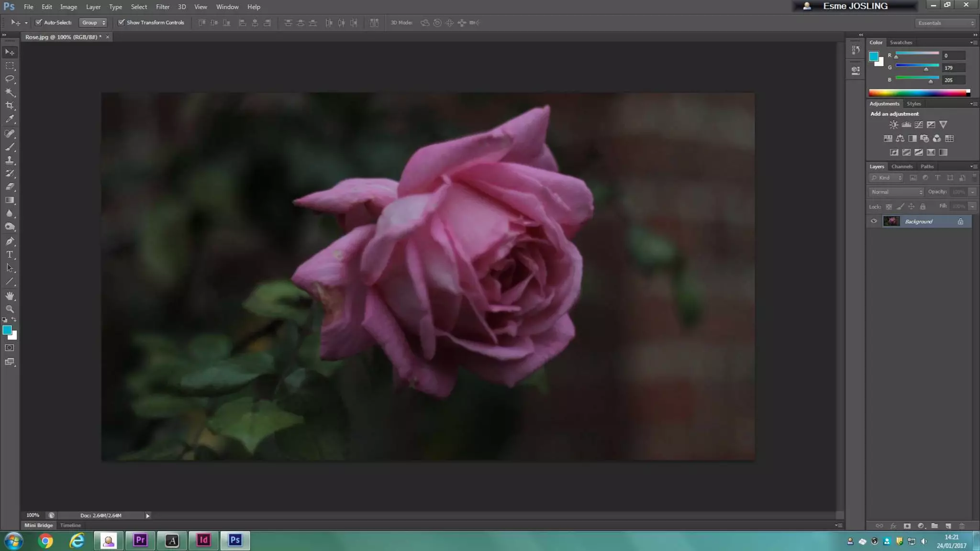The width and height of the screenshot is (980, 551).
Task: Select the Zoom tool
Action: [x=10, y=309]
